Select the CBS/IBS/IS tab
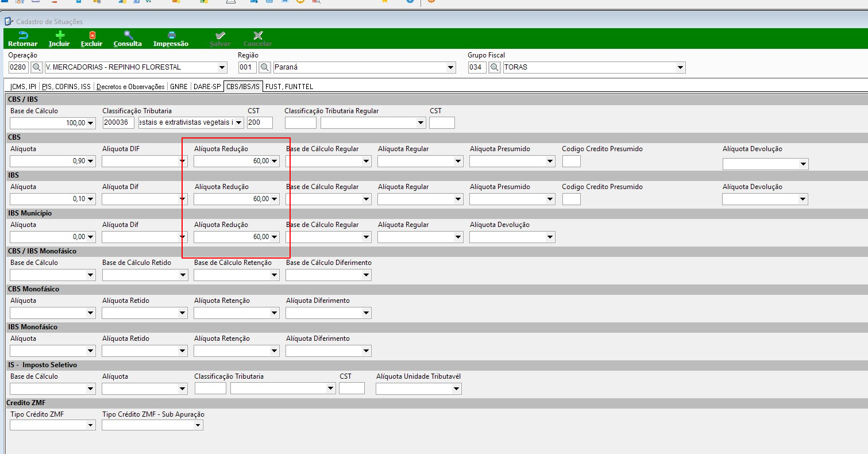Image resolution: width=868 pixels, height=454 pixels. [243, 87]
